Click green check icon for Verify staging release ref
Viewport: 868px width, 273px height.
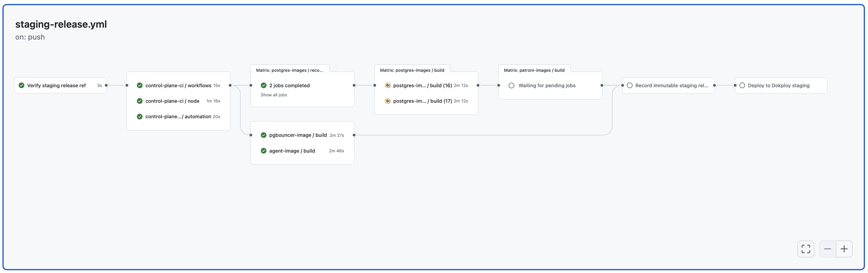pos(22,85)
